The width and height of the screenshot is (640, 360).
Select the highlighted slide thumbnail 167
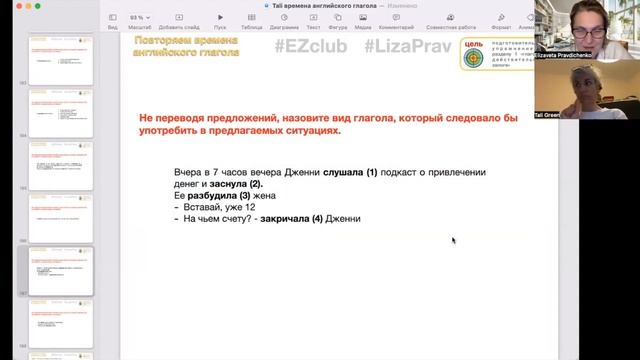(x=61, y=271)
